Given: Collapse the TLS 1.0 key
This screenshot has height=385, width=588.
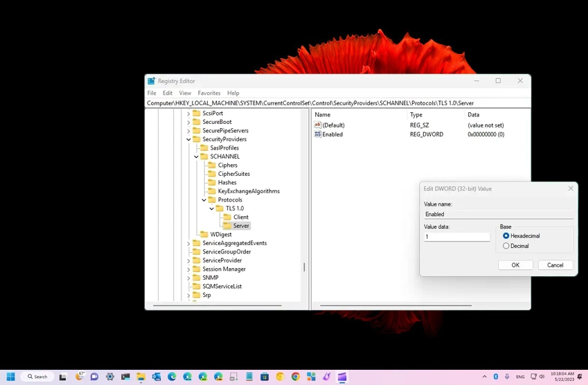Looking at the screenshot, I should (x=212, y=208).
